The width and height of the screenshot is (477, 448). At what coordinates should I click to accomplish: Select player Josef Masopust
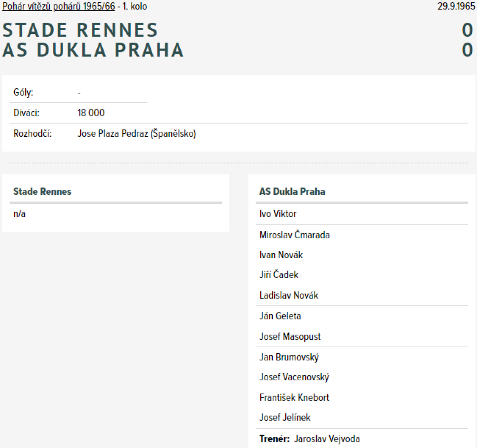coord(290,337)
